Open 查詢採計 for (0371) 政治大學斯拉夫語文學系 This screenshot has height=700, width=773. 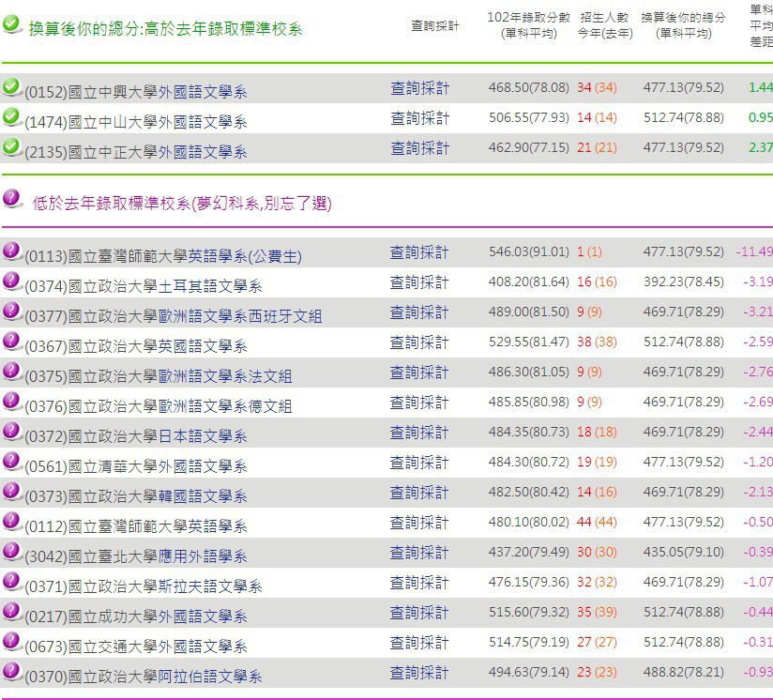click(x=419, y=583)
